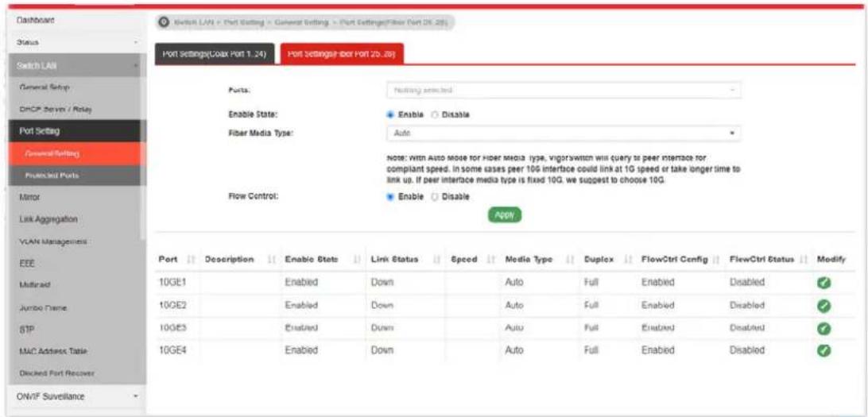
Task: Click the edit icon for port 10GE4
Action: tap(823, 350)
